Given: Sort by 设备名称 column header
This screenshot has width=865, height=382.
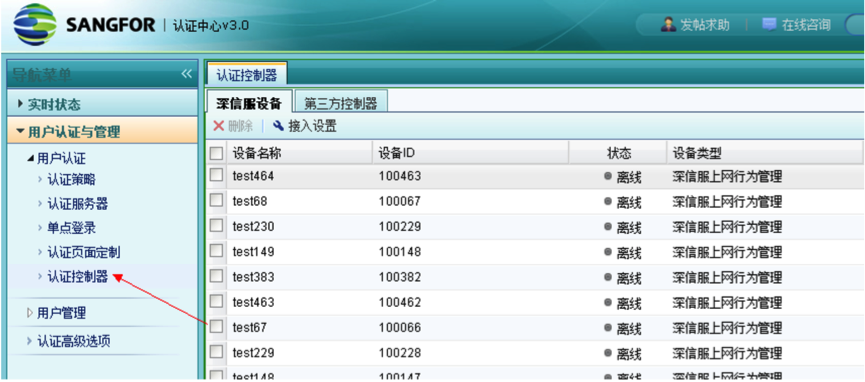Looking at the screenshot, I should [300, 153].
